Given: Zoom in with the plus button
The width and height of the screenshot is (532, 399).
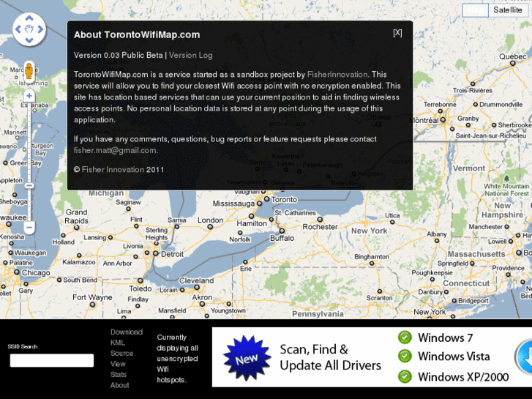Looking at the screenshot, I should [29, 96].
